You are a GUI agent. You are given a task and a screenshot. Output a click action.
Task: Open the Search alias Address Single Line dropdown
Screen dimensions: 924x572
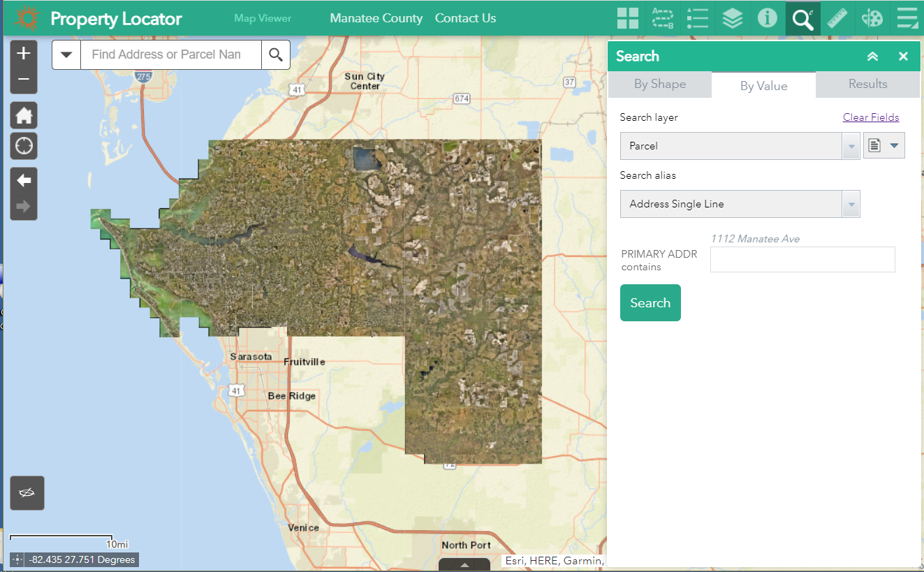pos(851,204)
